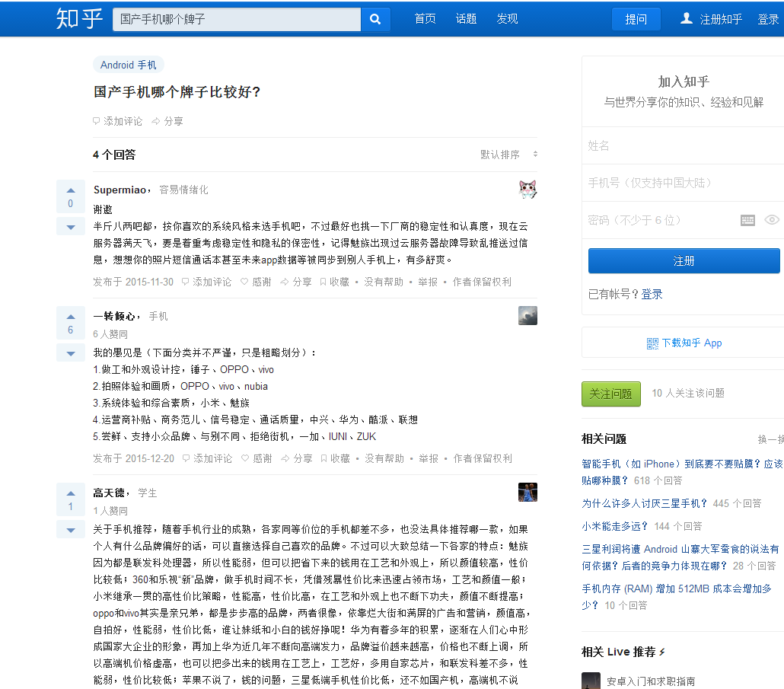This screenshot has width=784, height=689.
Task: Mark 一转倾心's answer as 没有帮助
Action: pos(384,458)
